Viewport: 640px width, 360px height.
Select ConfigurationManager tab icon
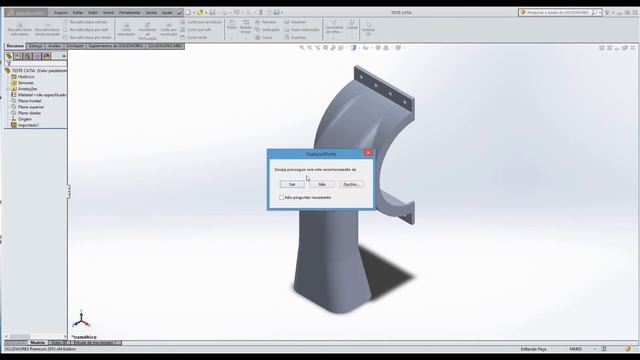tap(27, 56)
